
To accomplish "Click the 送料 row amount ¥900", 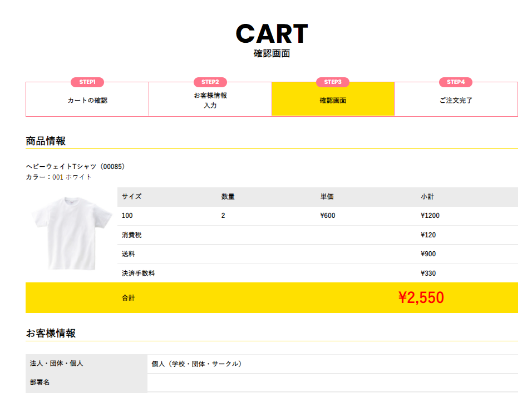I will (428, 254).
